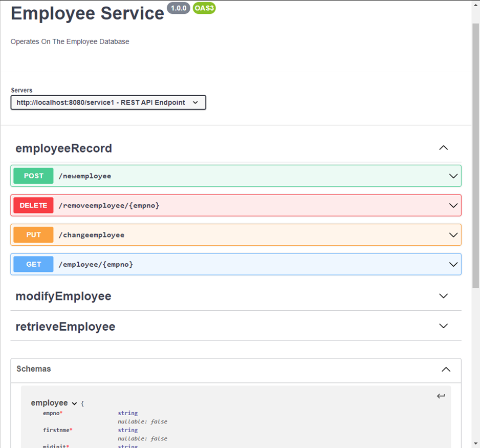Image resolution: width=480 pixels, height=448 pixels.
Task: Expand the POST /newemployee operation arrow
Action: [x=453, y=176]
